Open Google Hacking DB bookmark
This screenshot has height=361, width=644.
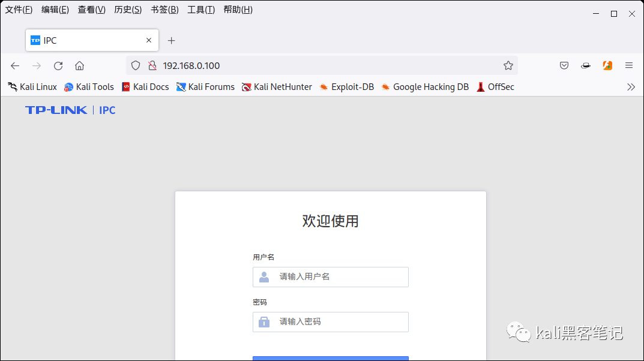(425, 87)
